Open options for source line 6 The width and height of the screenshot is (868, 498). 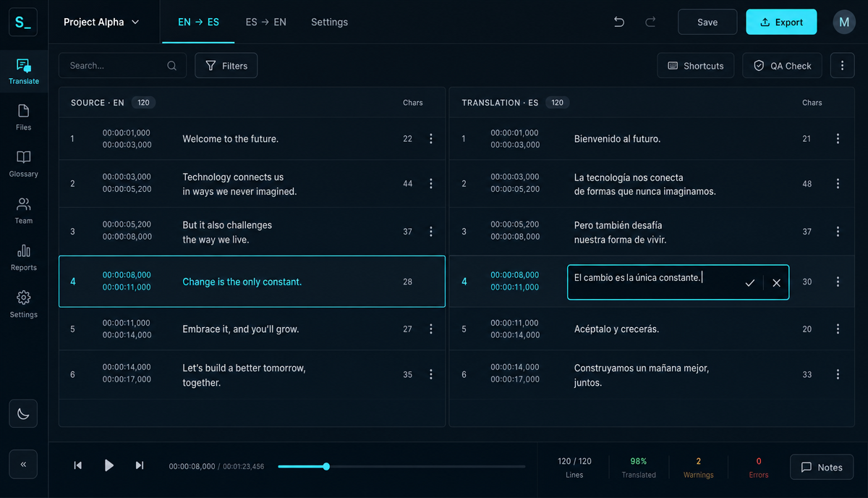431,374
